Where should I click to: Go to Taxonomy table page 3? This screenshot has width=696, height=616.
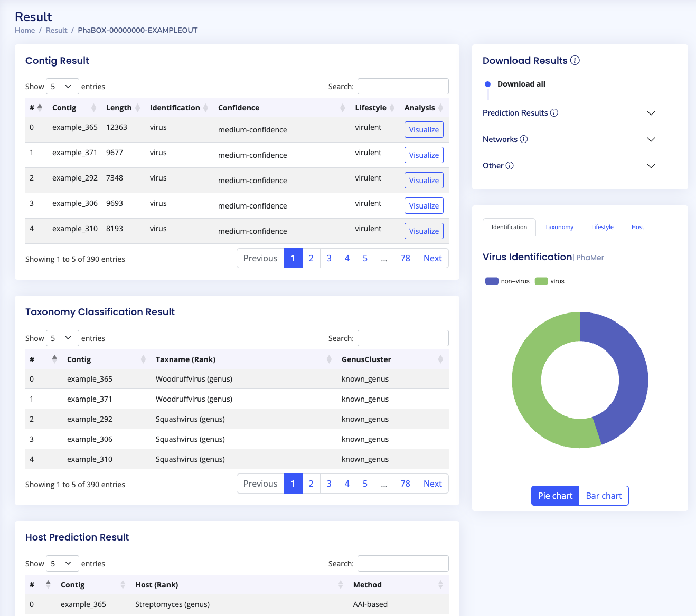(x=329, y=484)
